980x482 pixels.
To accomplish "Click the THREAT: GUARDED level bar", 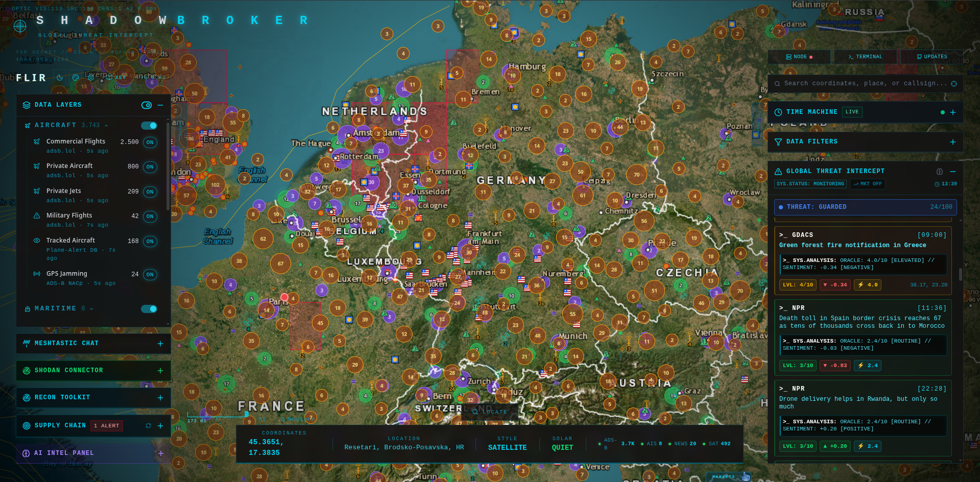I will click(866, 207).
